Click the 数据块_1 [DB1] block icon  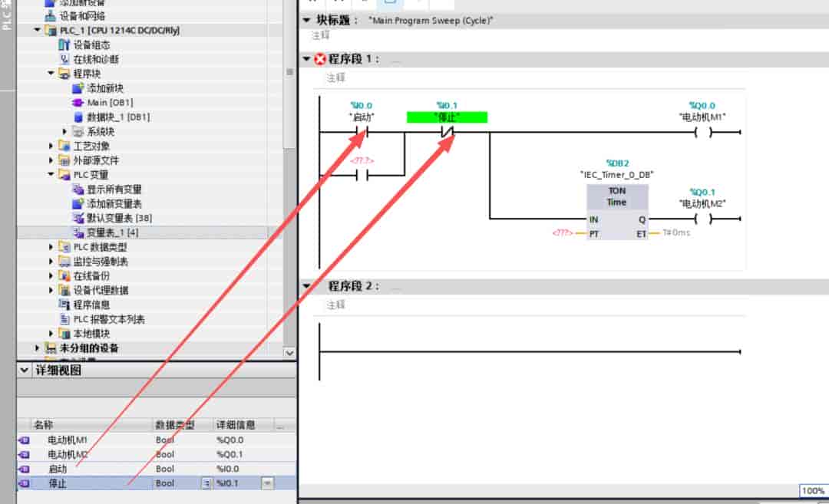78,117
